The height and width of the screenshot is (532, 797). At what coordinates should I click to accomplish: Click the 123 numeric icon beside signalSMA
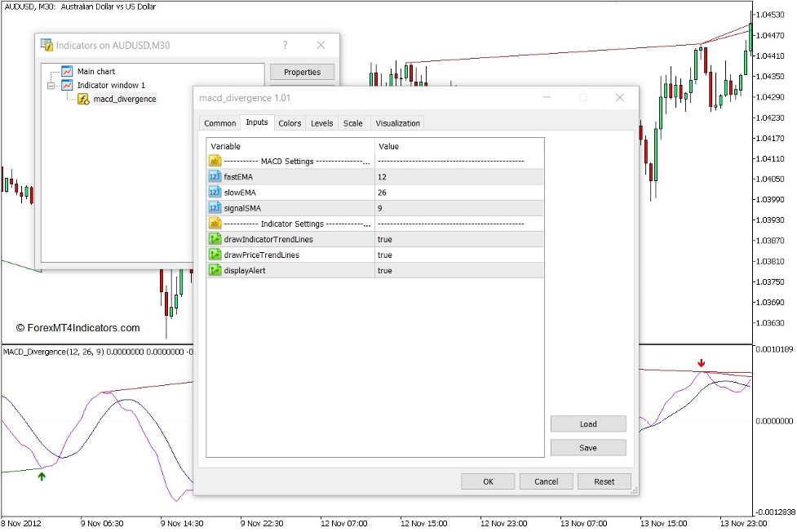214,207
